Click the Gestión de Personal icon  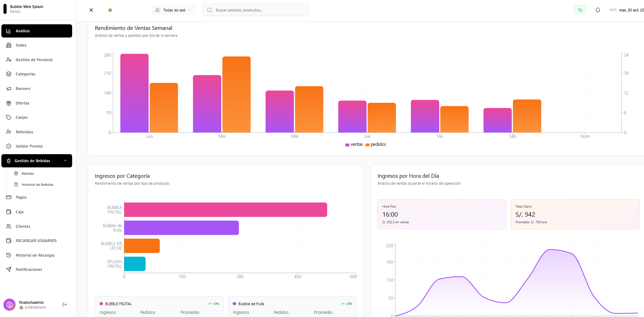[9, 60]
